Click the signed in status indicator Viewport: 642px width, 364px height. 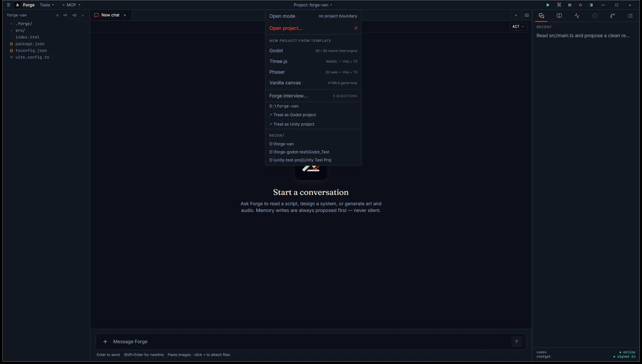624,357
